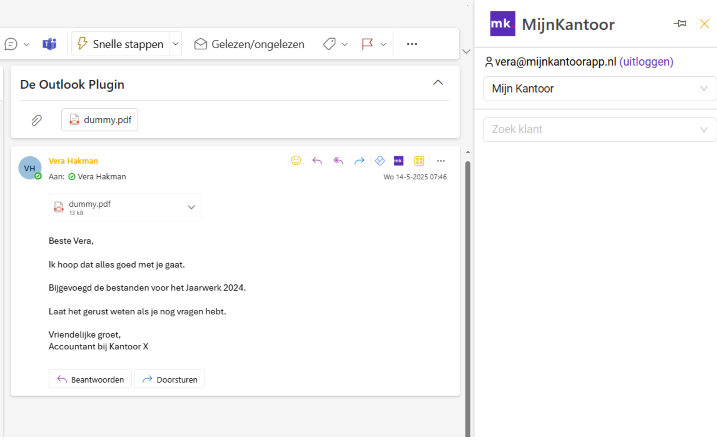
Task: Open sender name Vera Hakman
Action: coord(73,161)
